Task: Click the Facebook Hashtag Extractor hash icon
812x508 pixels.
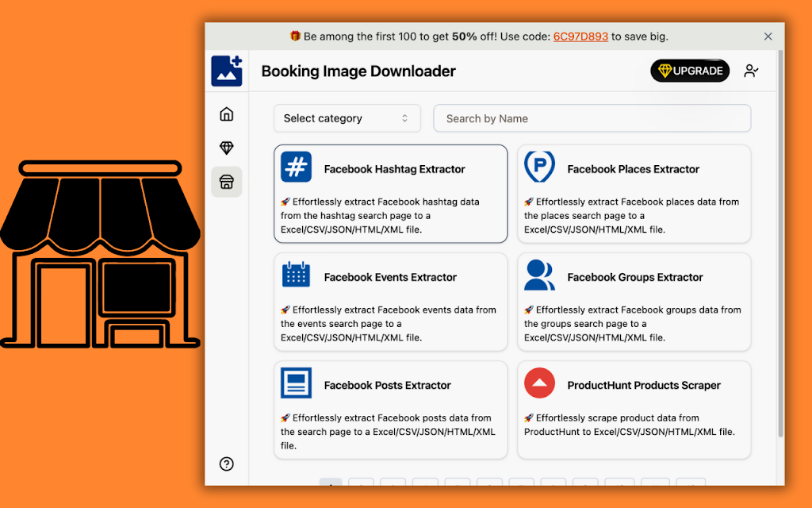Action: pyautogui.click(x=297, y=167)
